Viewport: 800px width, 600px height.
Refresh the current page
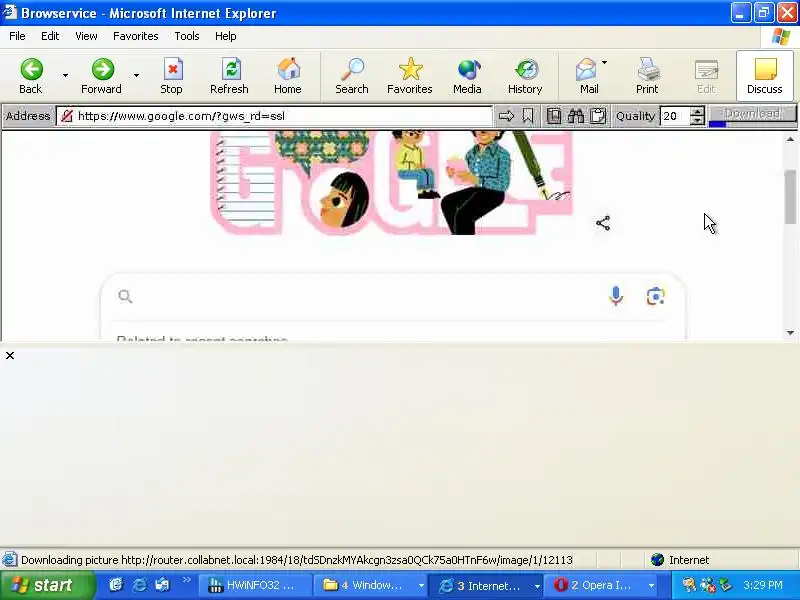pyautogui.click(x=230, y=77)
